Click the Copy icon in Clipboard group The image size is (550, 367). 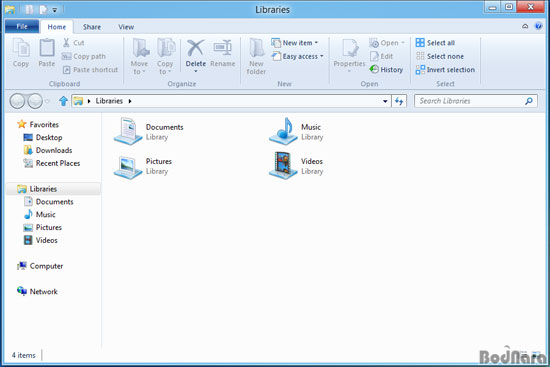coord(21,48)
